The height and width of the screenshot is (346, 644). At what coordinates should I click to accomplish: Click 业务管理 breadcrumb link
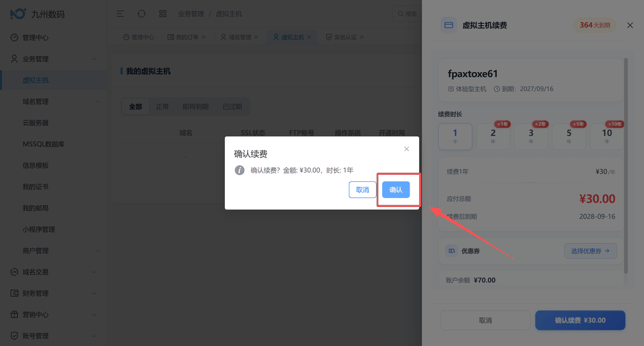tap(191, 14)
